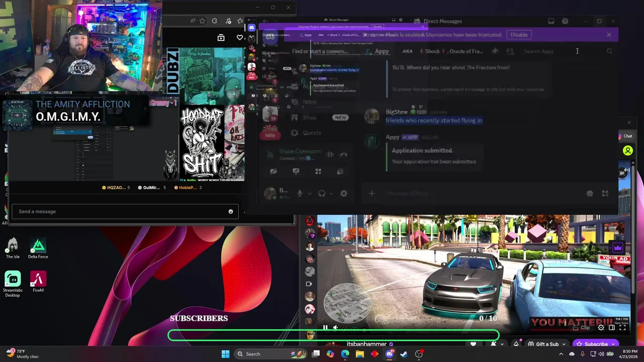
Task: Disconnect from Discord voice channel
Action: coord(344,154)
